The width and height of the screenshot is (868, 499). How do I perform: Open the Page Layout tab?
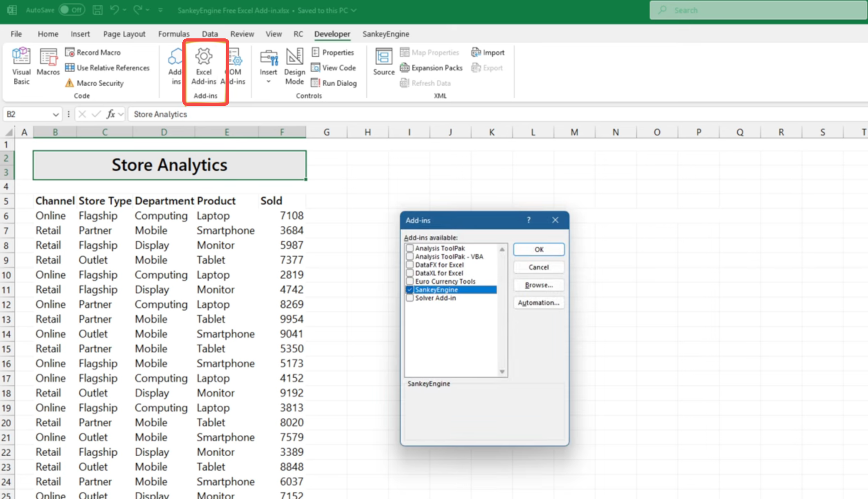pos(124,34)
